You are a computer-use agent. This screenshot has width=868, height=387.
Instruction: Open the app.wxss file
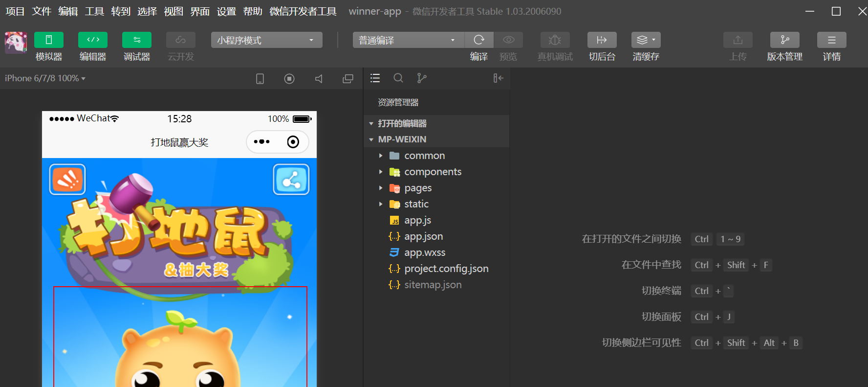coord(436,252)
